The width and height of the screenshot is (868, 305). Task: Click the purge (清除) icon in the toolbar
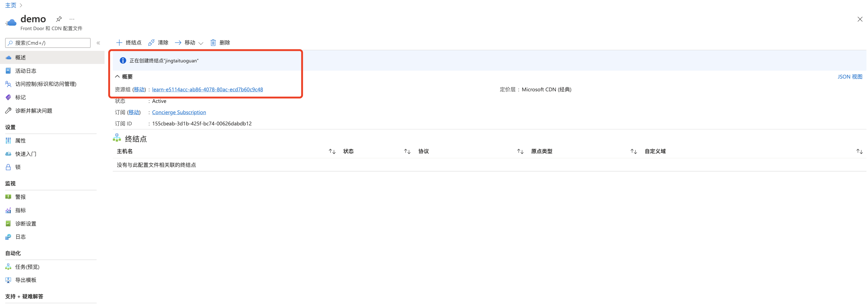click(x=151, y=42)
